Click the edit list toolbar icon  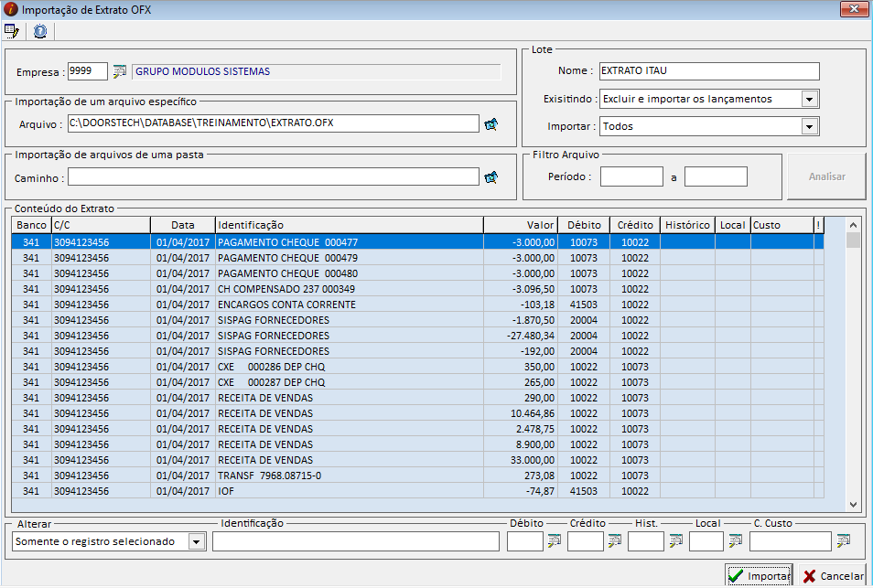(x=11, y=31)
